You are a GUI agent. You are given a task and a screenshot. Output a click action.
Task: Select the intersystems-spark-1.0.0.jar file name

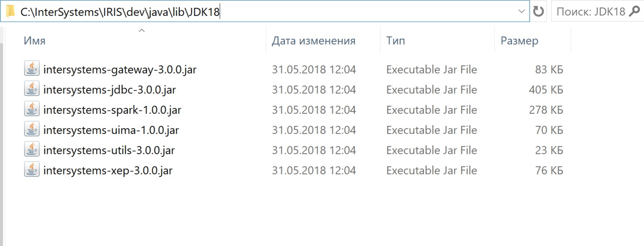point(112,110)
